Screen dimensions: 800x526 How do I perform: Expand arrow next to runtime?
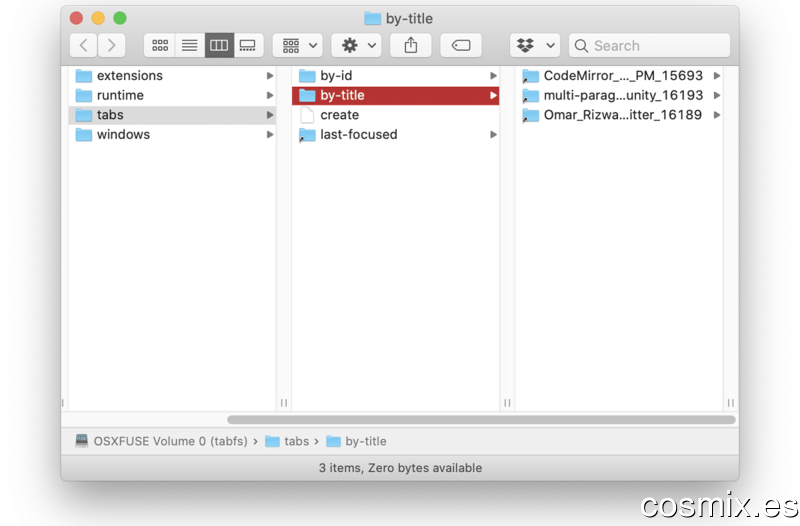pos(270,95)
